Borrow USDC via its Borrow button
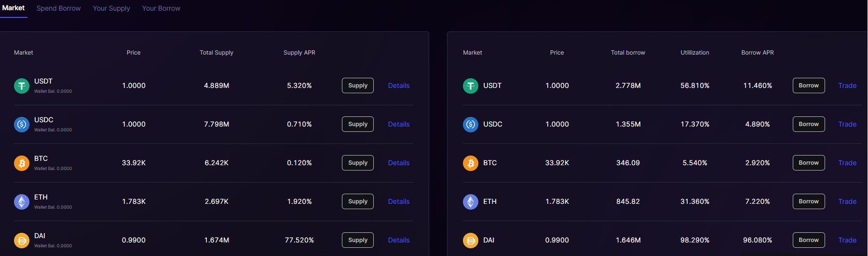This screenshot has width=868, height=256. coord(809,124)
